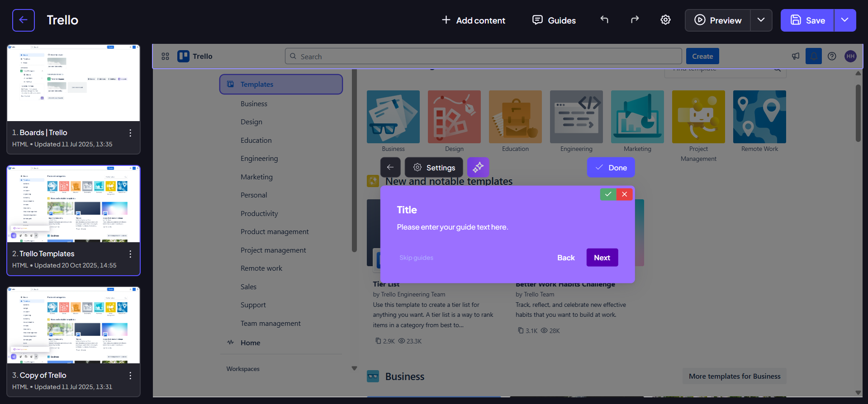The image size is (868, 404).
Task: Open options menu for Boards | Trello page
Action: point(130,133)
